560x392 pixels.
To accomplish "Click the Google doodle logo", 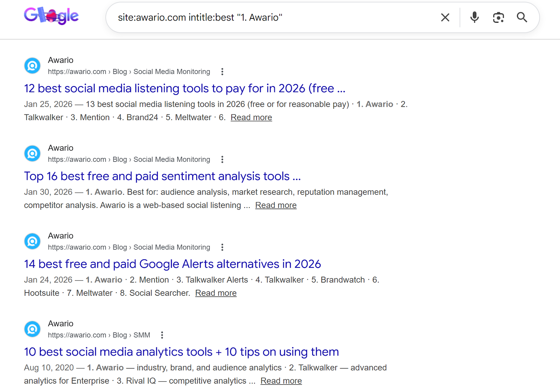I will 51,16.
